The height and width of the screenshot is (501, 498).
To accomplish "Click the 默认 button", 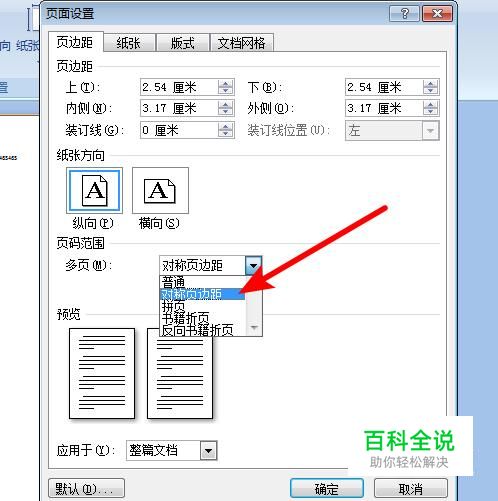I will coord(87,489).
